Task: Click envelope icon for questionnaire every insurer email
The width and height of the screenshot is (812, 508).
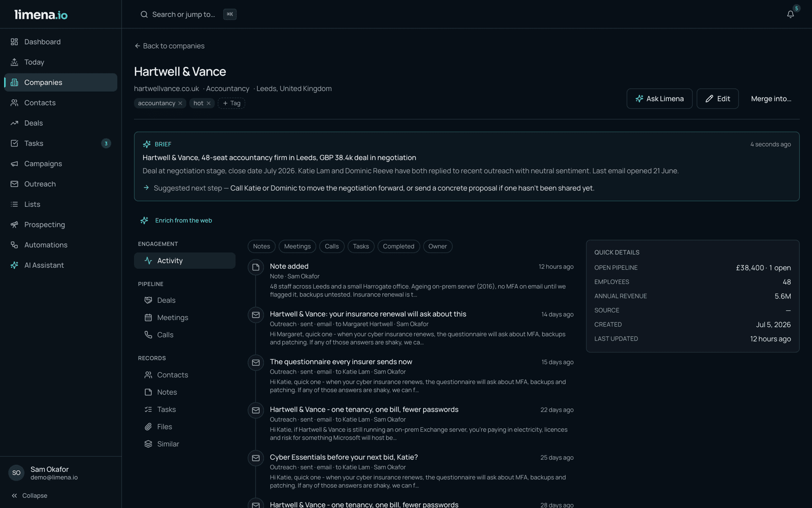Action: (256, 363)
